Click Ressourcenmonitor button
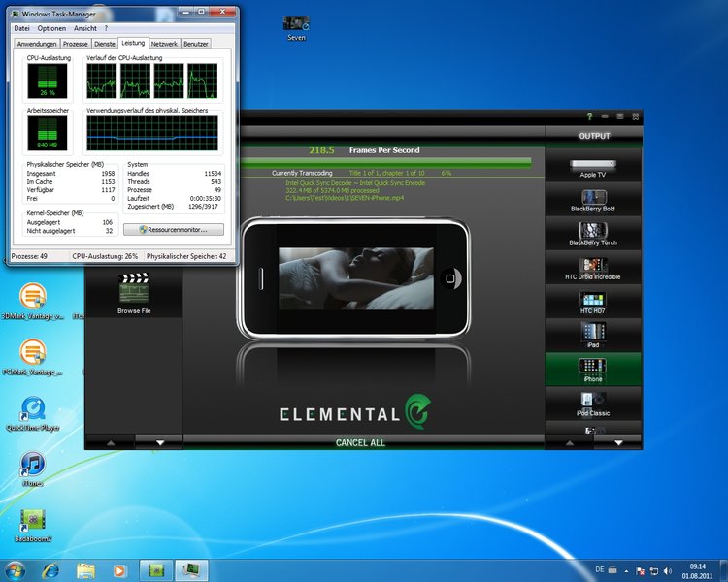This screenshot has height=582, width=728. [x=173, y=229]
